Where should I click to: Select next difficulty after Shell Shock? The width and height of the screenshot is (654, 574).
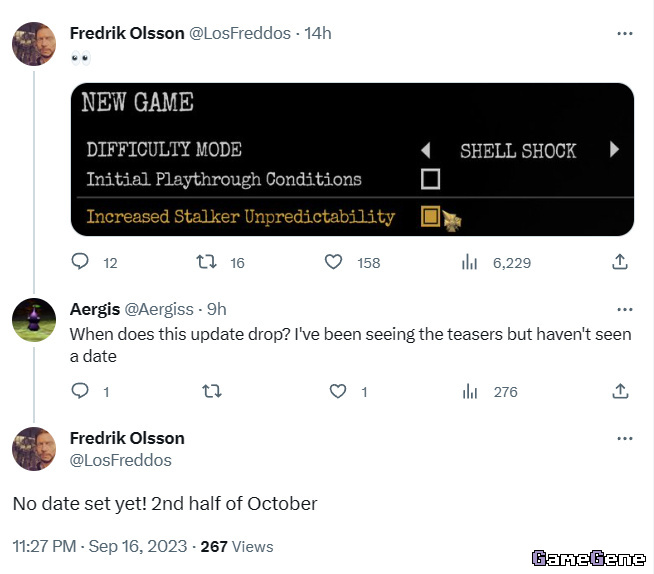point(614,149)
